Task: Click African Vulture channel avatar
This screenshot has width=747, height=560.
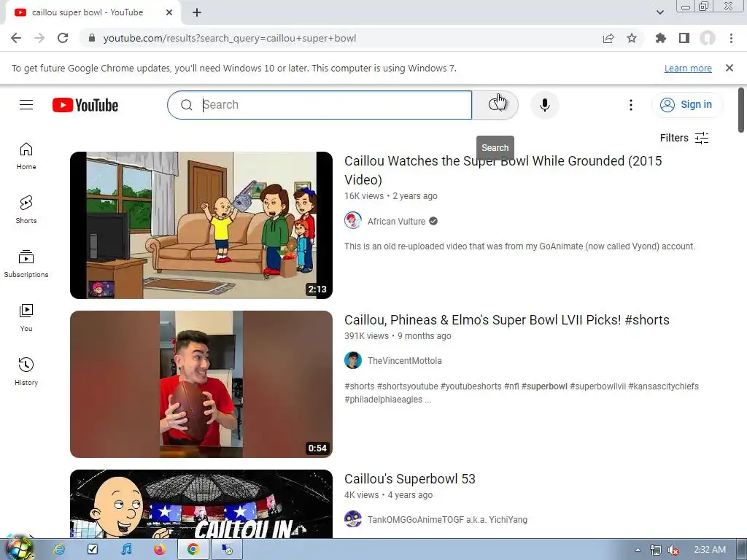Action: click(x=353, y=221)
